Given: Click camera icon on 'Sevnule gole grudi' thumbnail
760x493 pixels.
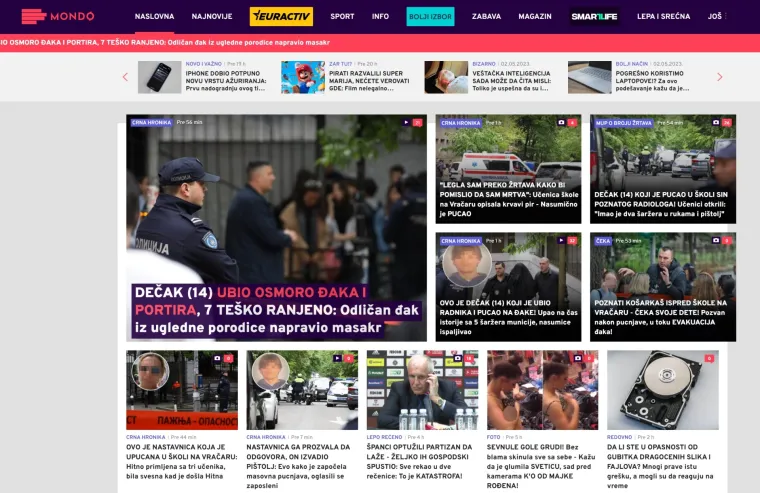Looking at the screenshot, I should (x=578, y=358).
